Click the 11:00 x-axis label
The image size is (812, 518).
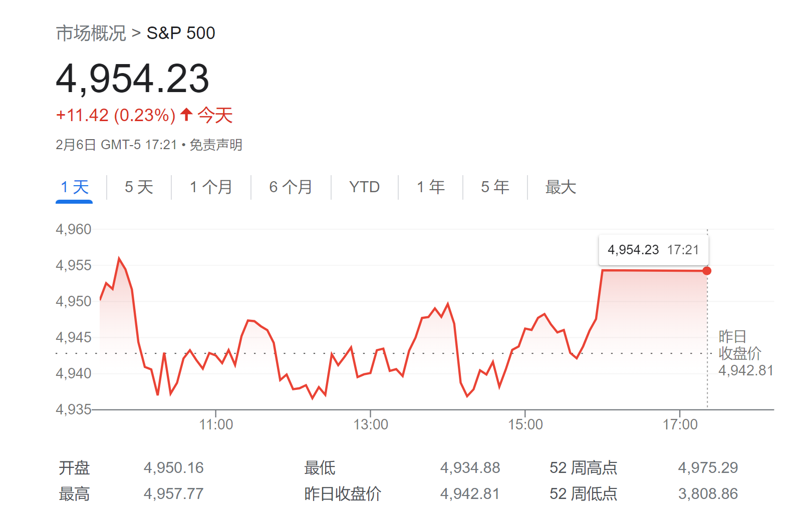click(x=216, y=424)
